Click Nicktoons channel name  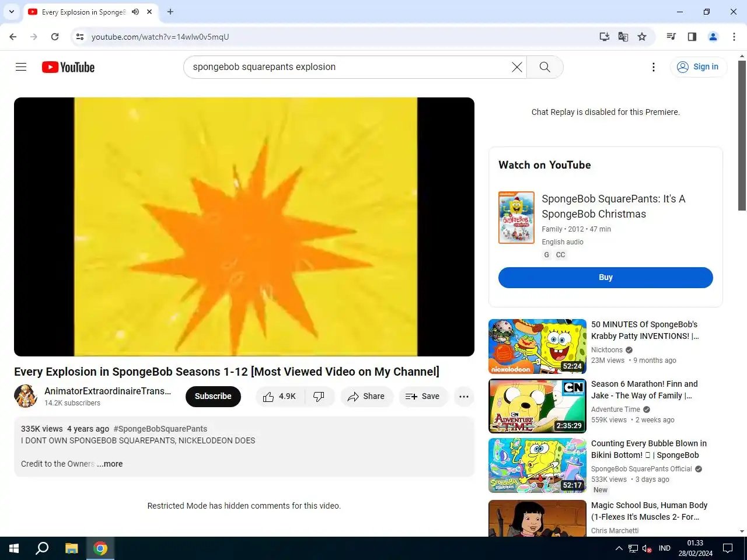pos(607,350)
